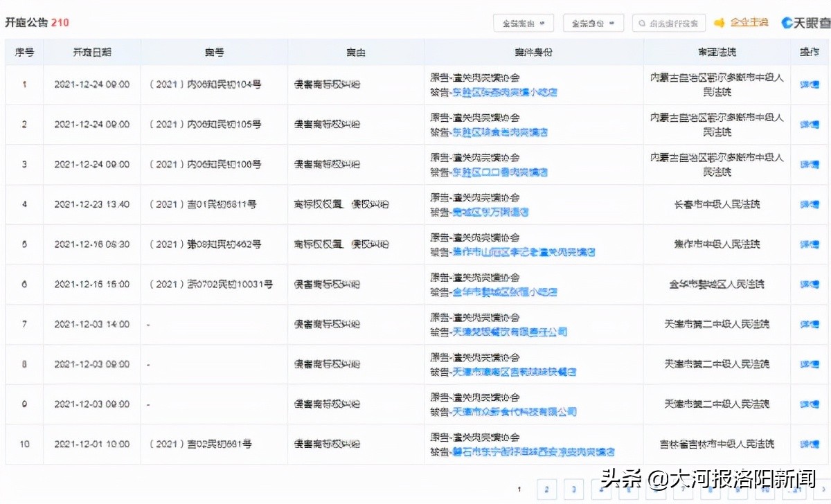
Task: Expand the second filter dropdown above table
Action: pos(593,24)
